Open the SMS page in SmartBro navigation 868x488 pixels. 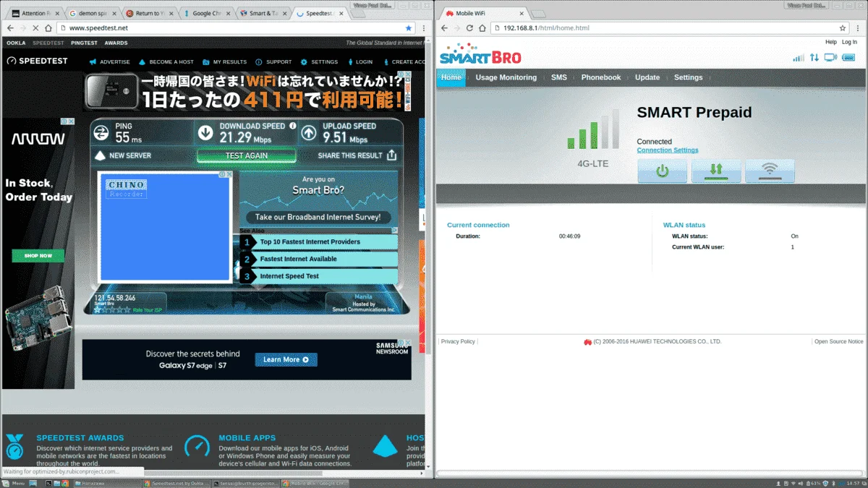tap(559, 77)
